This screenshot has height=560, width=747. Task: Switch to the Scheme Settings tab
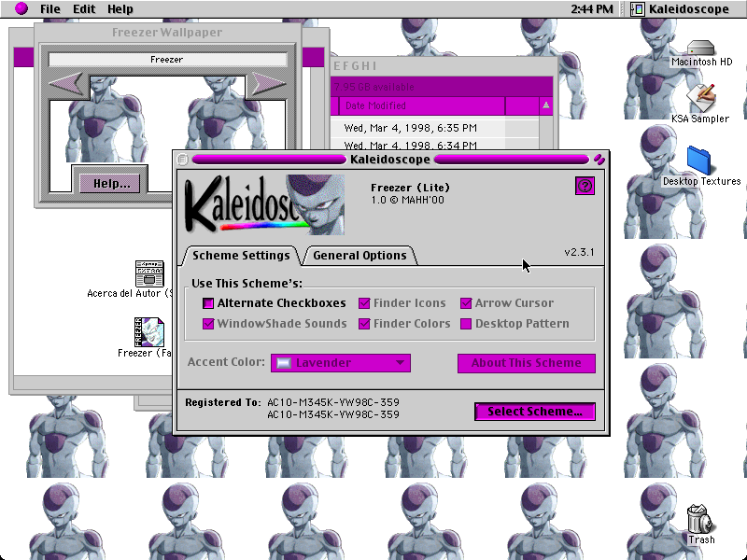(241, 255)
